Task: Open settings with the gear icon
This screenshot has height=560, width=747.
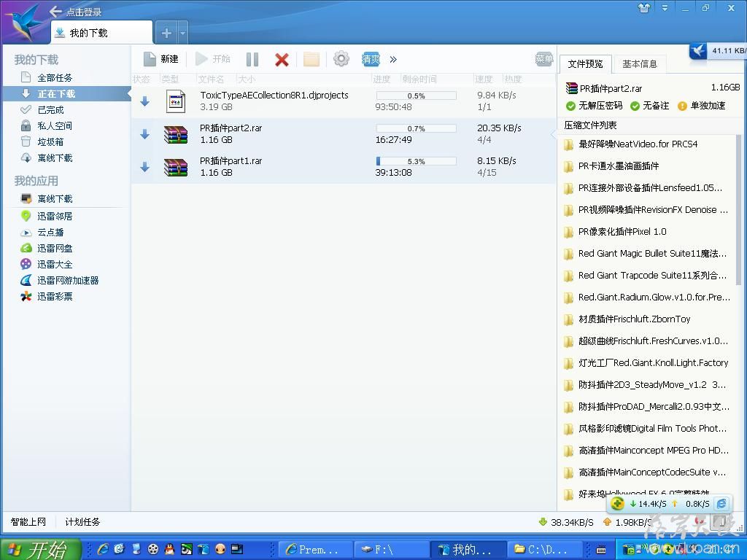Action: click(x=341, y=59)
